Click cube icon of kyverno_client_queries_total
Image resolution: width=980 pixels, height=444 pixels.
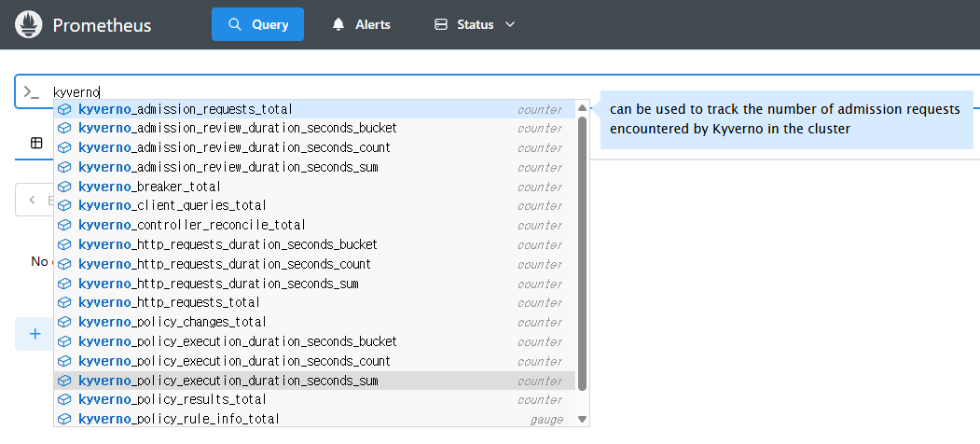[64, 206]
